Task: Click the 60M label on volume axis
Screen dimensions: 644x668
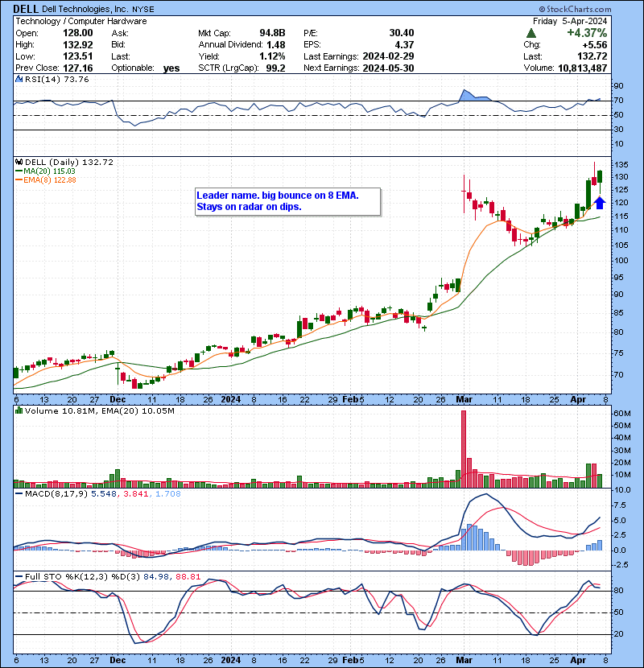Action: tap(621, 413)
